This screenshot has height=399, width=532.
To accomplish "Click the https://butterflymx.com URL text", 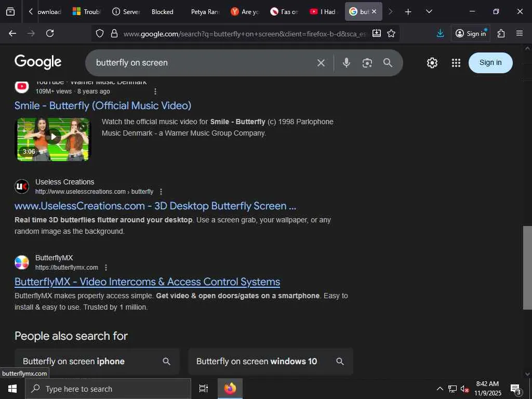I will tap(67, 268).
